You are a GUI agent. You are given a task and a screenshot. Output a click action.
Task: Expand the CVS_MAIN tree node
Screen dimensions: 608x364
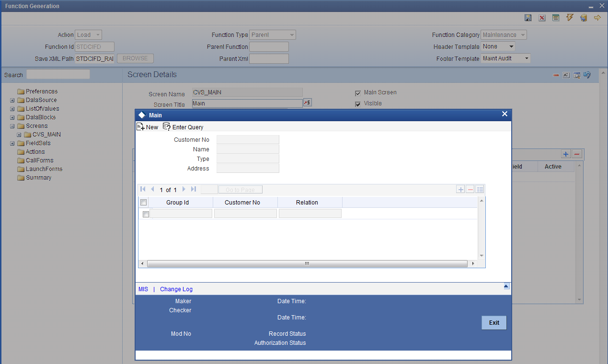(19, 135)
